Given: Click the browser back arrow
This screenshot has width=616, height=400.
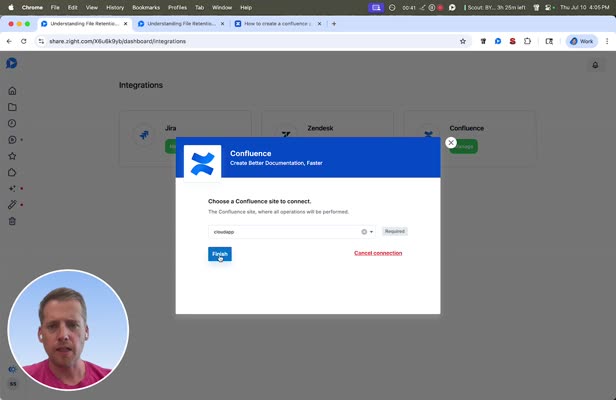Looking at the screenshot, I should click(x=9, y=41).
